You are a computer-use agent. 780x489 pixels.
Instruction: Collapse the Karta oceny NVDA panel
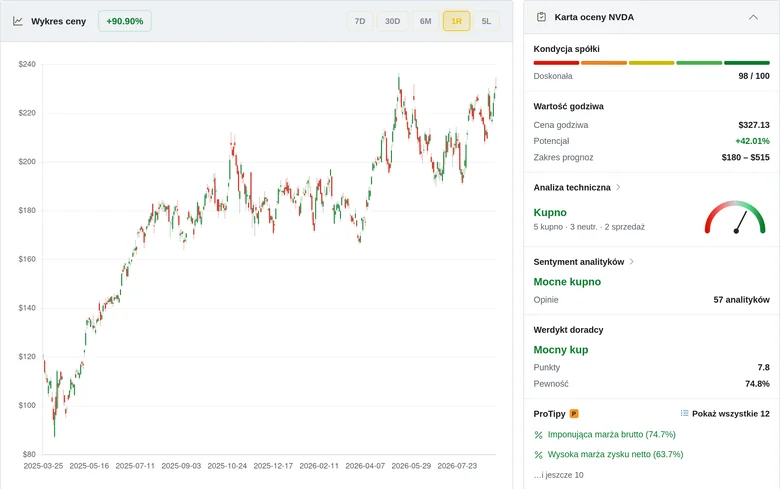coord(753,17)
